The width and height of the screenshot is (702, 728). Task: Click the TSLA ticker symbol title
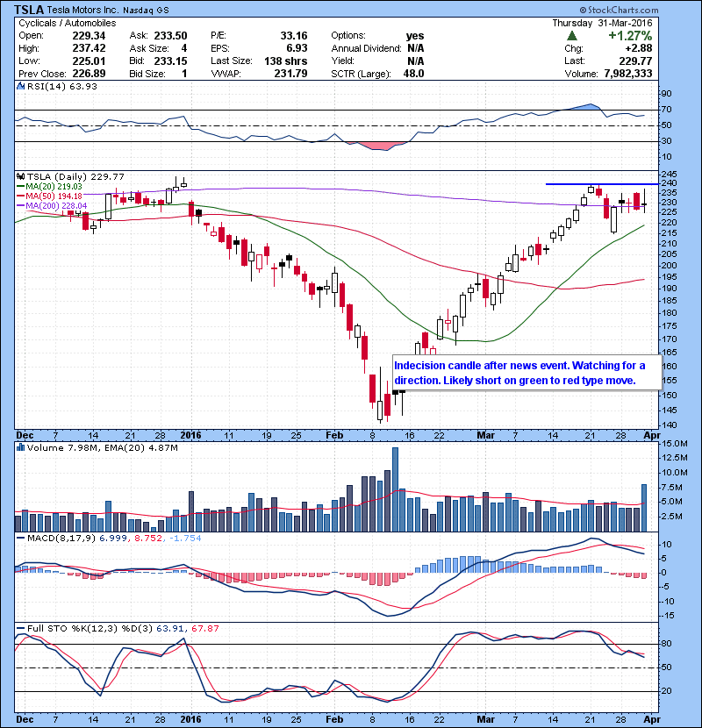pos(29,10)
